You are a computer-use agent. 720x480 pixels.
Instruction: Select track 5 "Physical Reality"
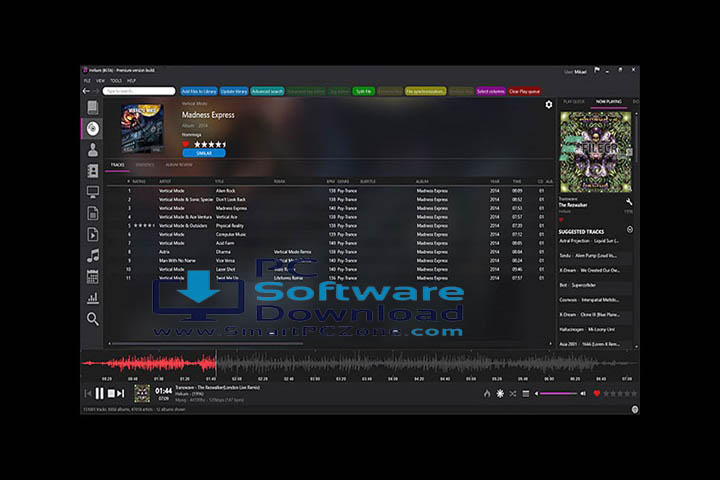[x=328, y=226]
